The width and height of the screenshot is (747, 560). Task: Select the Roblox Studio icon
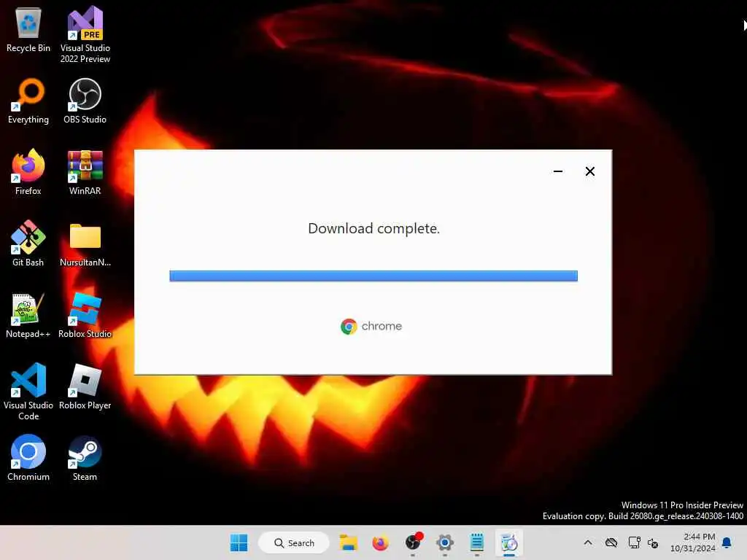coord(85,315)
